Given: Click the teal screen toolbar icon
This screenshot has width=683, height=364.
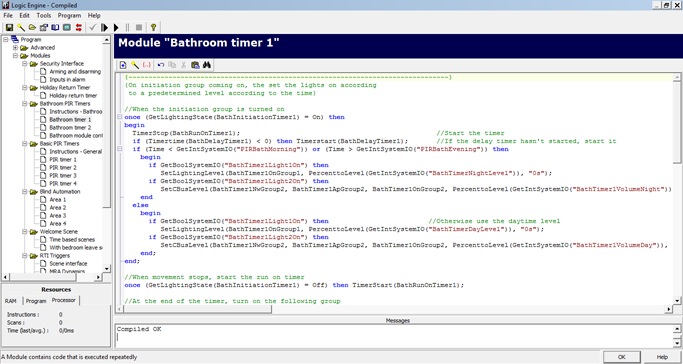Looking at the screenshot, I should (x=66, y=27).
